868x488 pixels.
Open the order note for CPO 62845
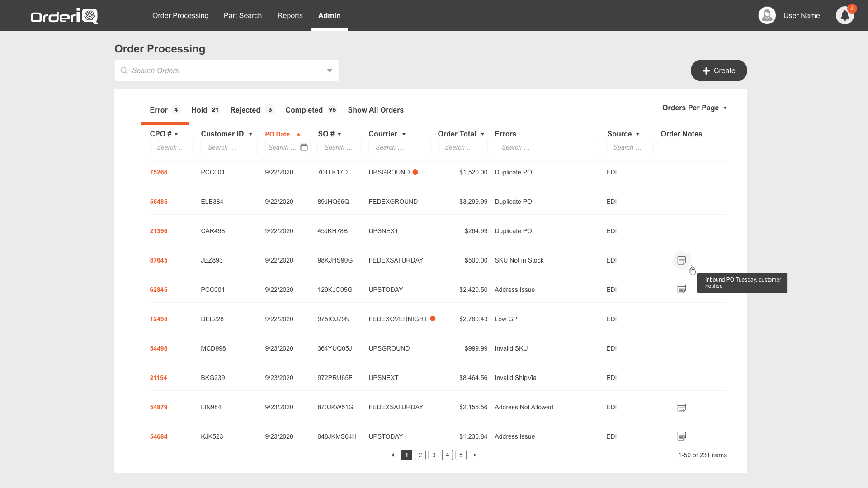pyautogui.click(x=681, y=289)
